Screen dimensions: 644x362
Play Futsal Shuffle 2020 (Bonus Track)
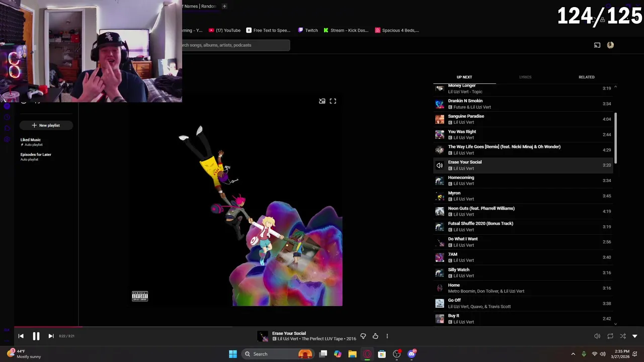(x=523, y=227)
